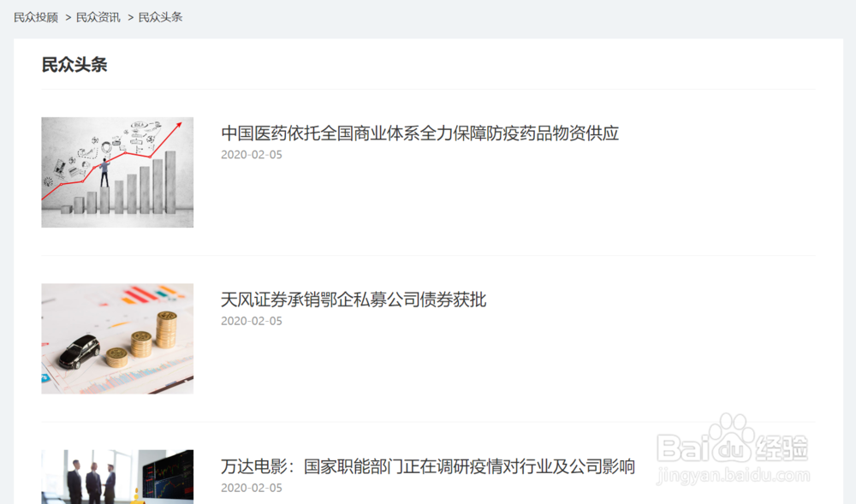The width and height of the screenshot is (856, 504).
Task: Go to the 民众资讯 breadcrumb link
Action: pyautogui.click(x=98, y=17)
